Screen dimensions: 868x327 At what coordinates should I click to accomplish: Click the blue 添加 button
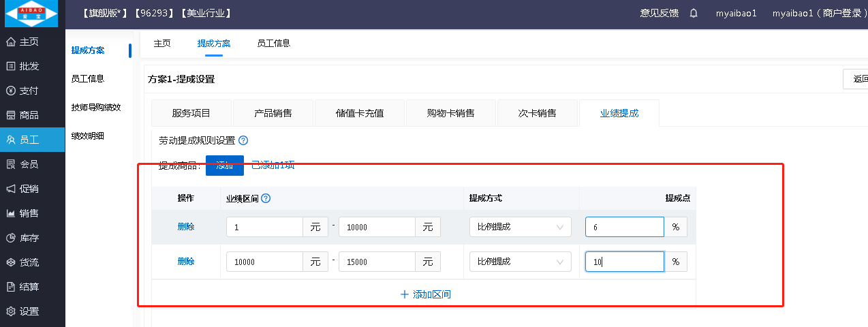[225, 165]
